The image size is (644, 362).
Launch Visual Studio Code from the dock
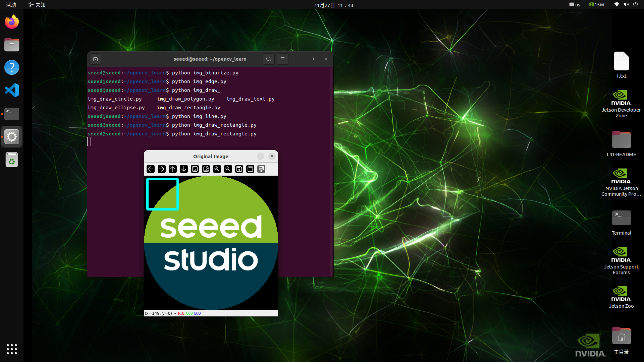coord(12,90)
